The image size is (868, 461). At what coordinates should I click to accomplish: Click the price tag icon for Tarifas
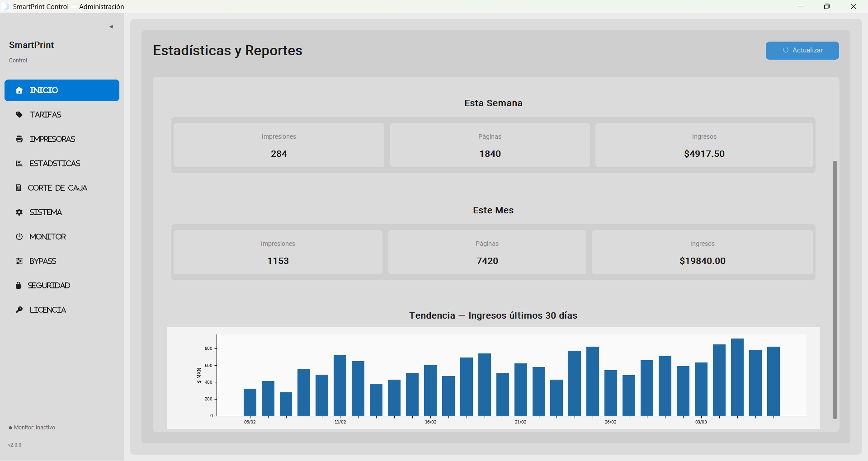pyautogui.click(x=19, y=115)
